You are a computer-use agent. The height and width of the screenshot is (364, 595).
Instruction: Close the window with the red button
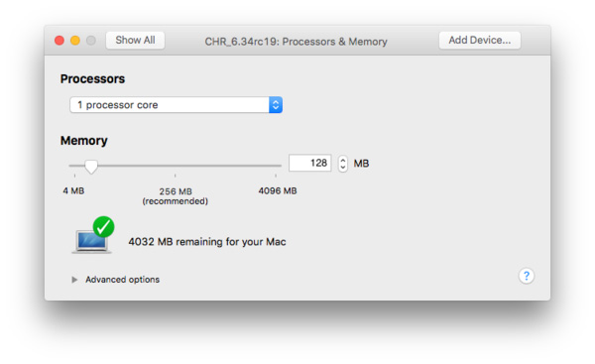pos(59,41)
